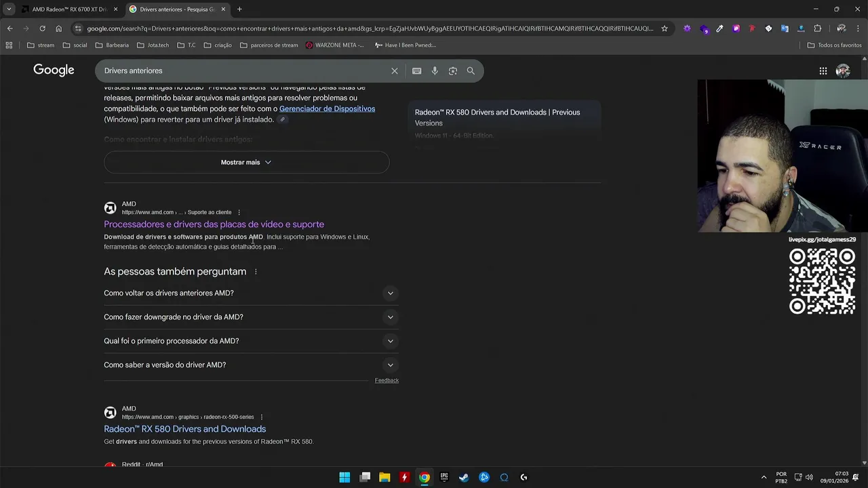This screenshot has width=868, height=488.
Task: Open the social bookmarks folder
Action: coord(75,45)
